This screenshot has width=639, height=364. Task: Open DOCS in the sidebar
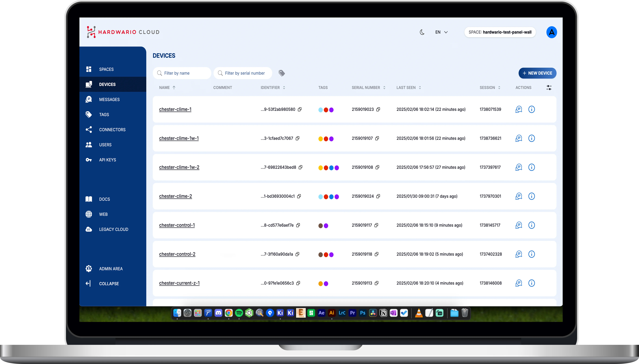113,199
